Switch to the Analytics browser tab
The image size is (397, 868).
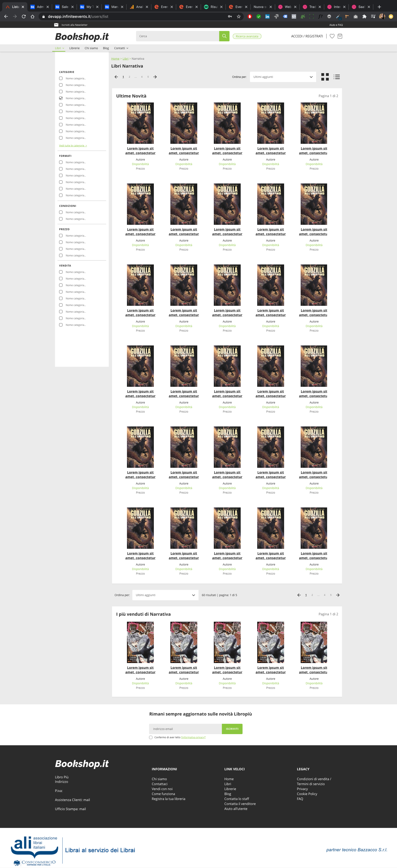pos(139,7)
